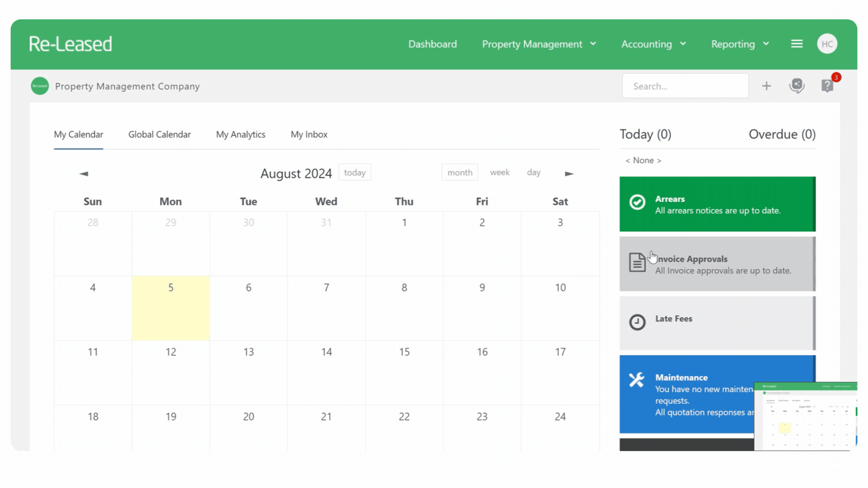Image resolution: width=868 pixels, height=488 pixels.
Task: Expand the Accounting dropdown
Action: pos(654,44)
